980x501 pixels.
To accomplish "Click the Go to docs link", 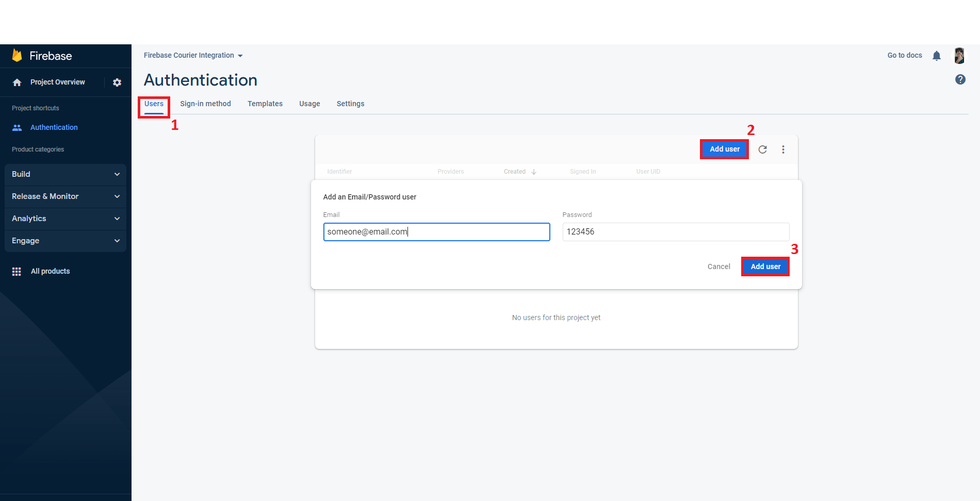I will click(904, 55).
